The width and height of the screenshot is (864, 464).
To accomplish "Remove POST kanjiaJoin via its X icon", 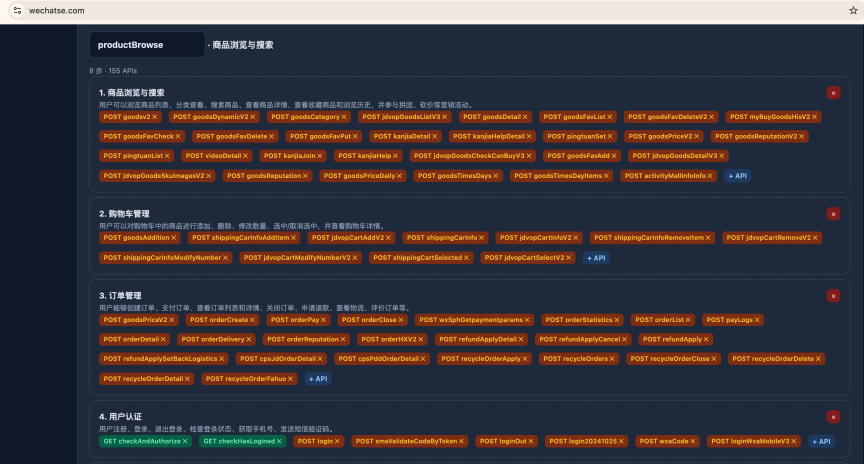I will pyautogui.click(x=320, y=156).
